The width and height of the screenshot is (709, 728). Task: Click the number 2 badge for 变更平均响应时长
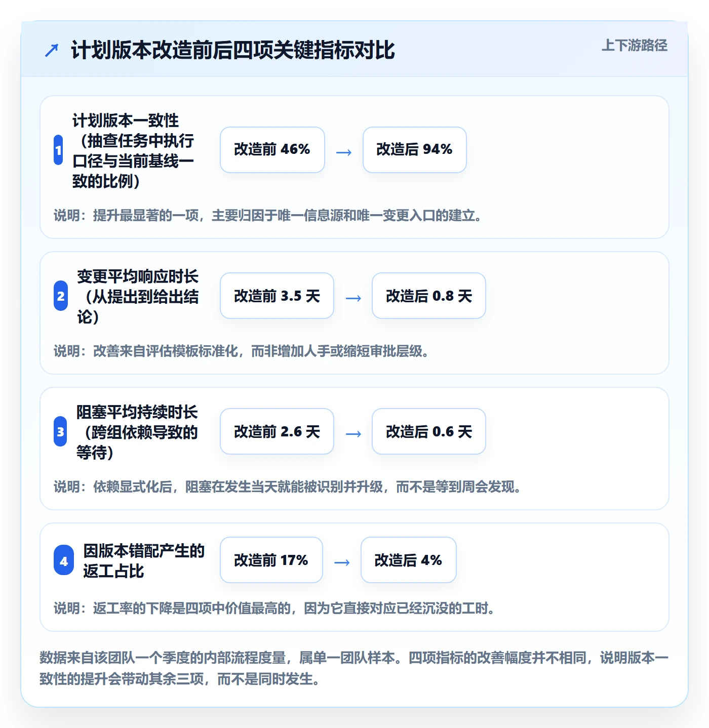[x=61, y=296]
